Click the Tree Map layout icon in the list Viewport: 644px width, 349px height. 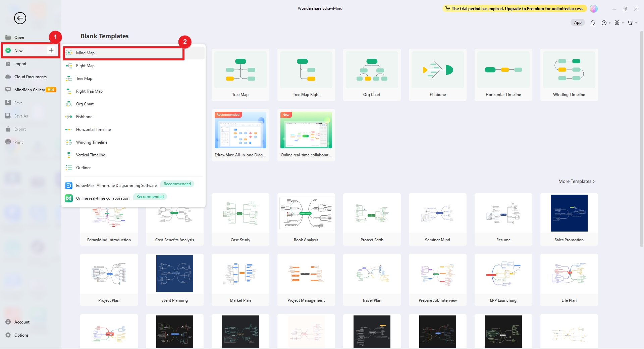69,79
